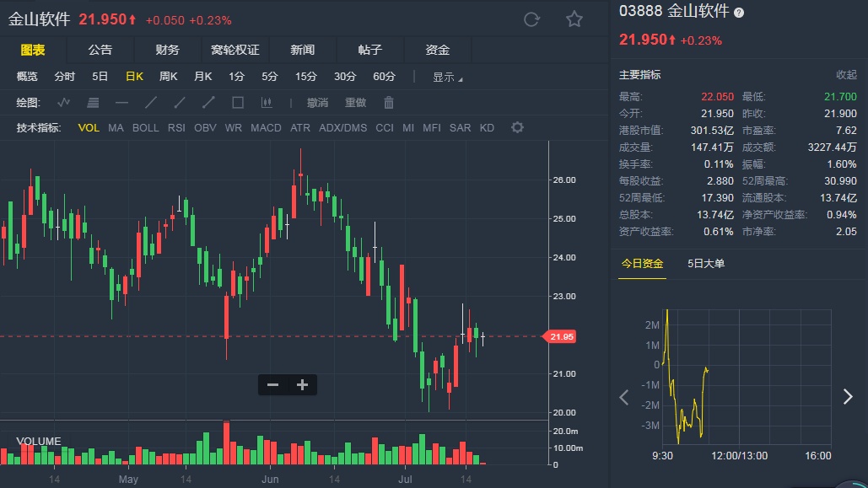Switch chart to 周K weekly period
868x488 pixels.
(169, 77)
